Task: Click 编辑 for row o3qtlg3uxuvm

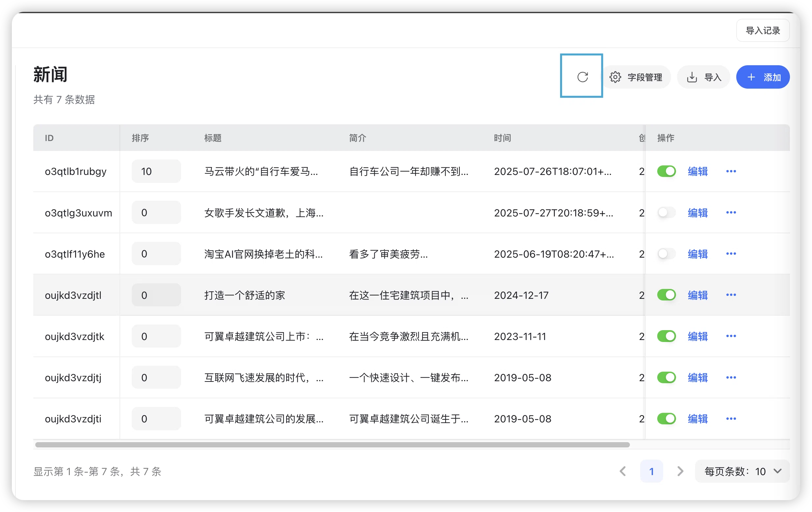Action: tap(698, 213)
